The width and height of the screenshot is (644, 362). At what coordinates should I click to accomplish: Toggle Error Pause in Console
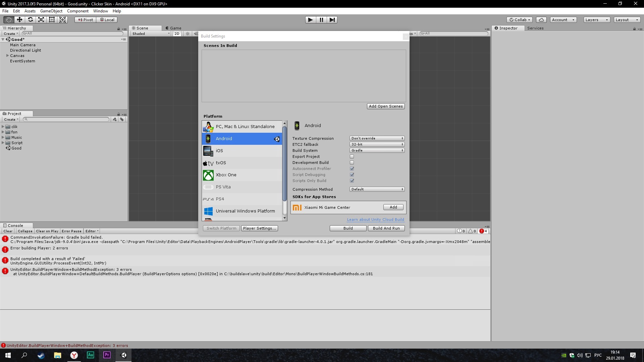71,231
